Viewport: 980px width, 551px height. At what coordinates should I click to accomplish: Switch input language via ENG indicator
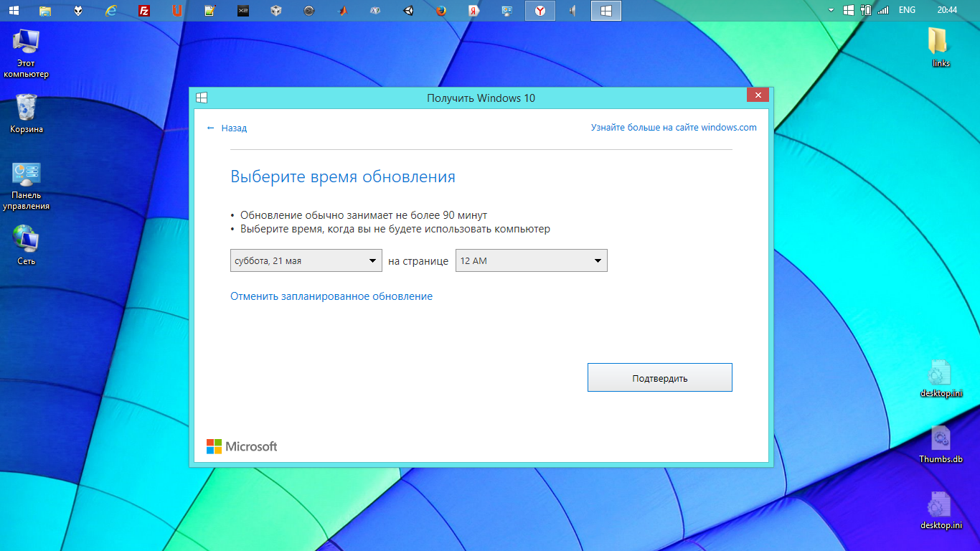pos(907,10)
